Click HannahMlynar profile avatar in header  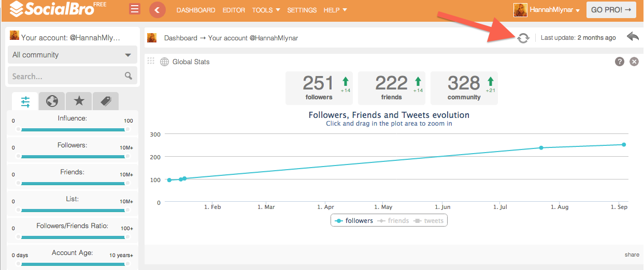(520, 10)
